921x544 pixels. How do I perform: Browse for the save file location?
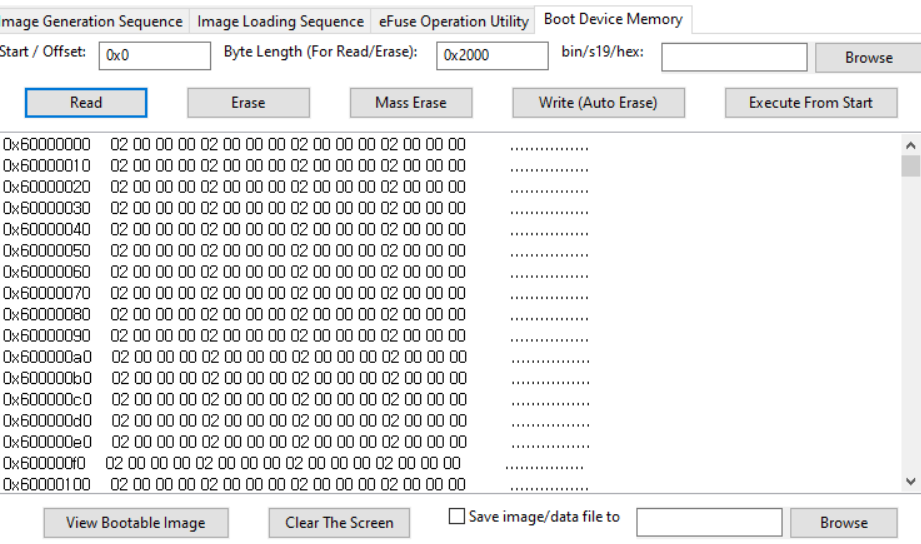click(843, 522)
